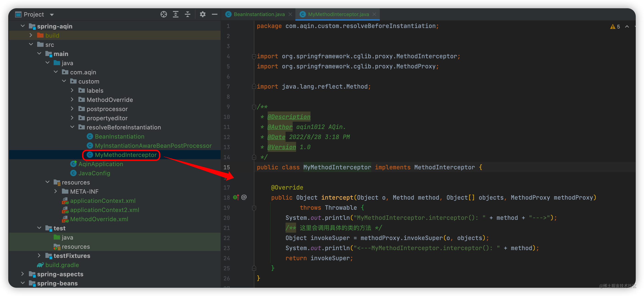
Task: Fold the Javadoc comment at line 9
Action: (x=254, y=107)
